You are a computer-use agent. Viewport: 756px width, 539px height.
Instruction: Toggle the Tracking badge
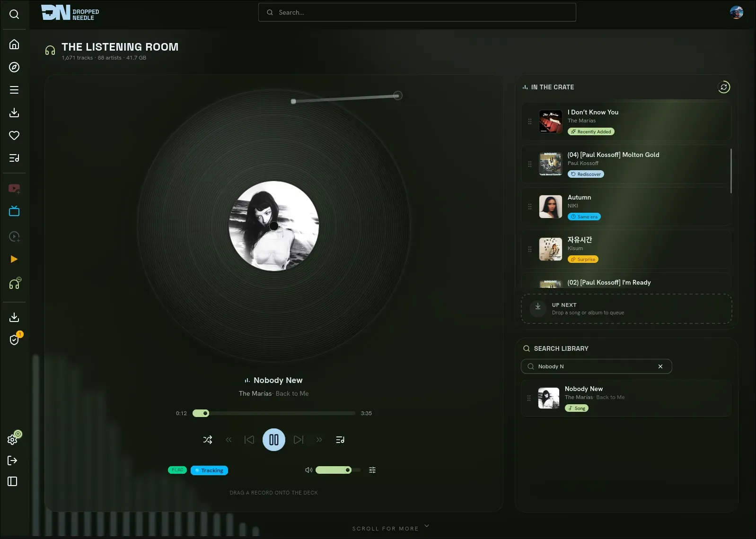click(209, 470)
